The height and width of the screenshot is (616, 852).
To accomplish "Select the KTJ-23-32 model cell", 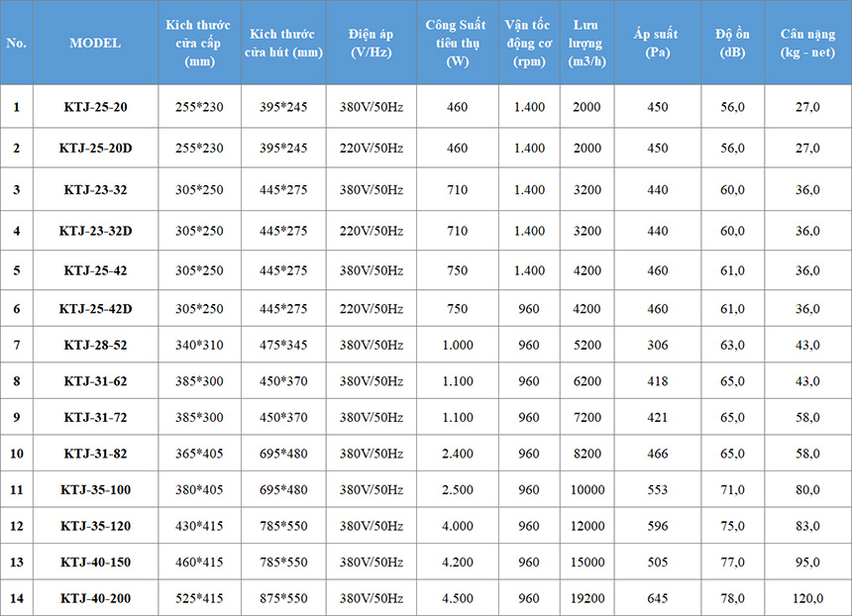I will (x=95, y=189).
